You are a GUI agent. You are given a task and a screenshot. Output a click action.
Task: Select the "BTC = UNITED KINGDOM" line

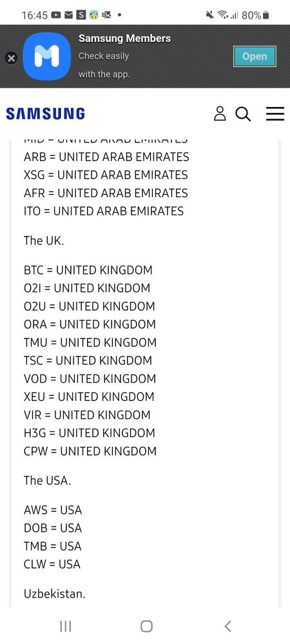(88, 270)
